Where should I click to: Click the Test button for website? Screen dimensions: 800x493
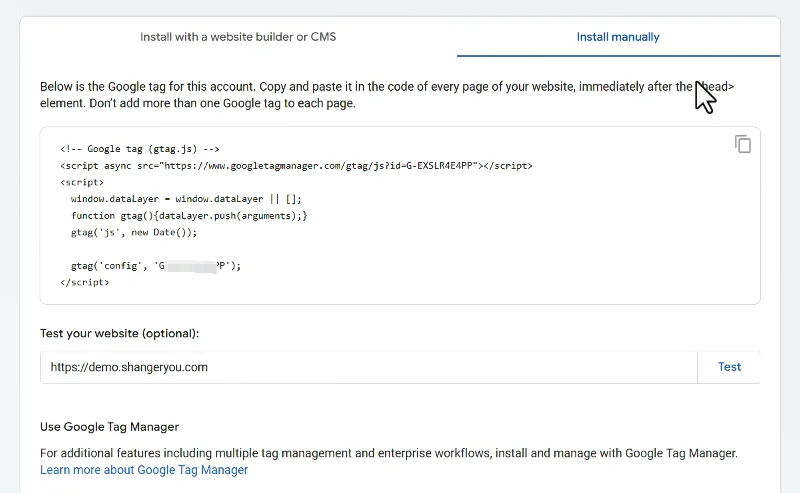[x=729, y=367]
